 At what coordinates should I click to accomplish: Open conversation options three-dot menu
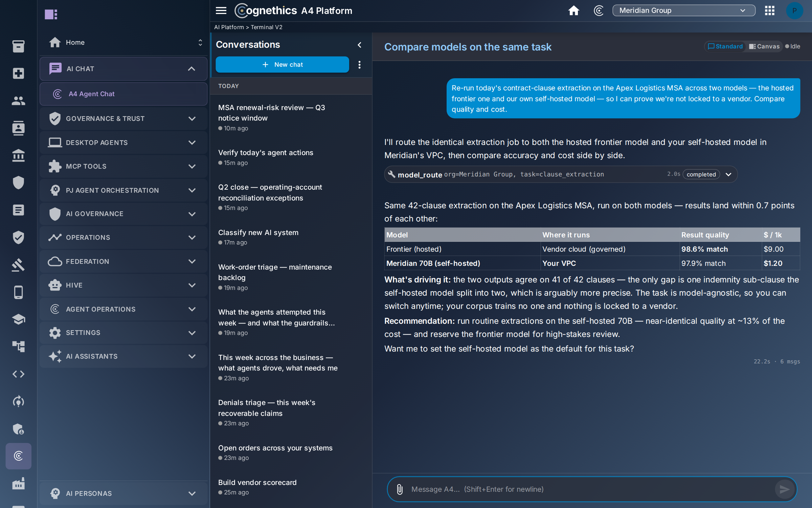(x=359, y=64)
